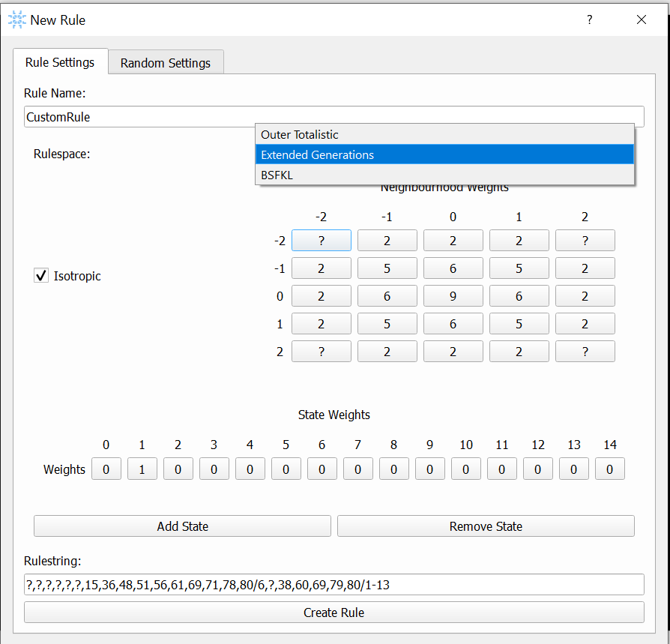Click the weight button for state 2
This screenshot has height=644, width=670.
[178, 469]
